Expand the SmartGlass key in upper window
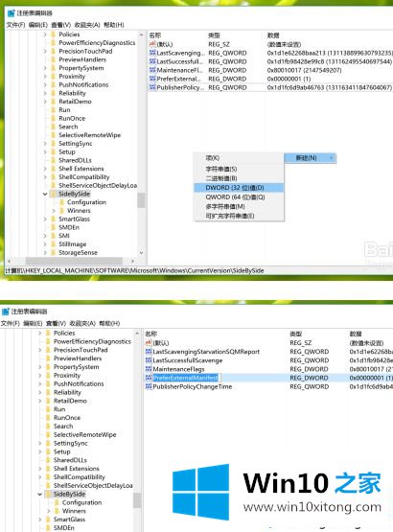 45,220
